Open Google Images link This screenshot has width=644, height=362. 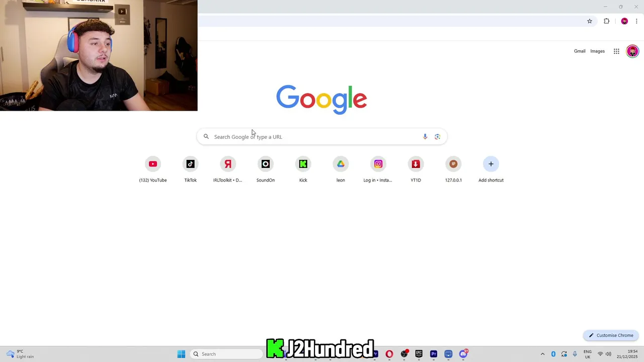click(x=597, y=51)
